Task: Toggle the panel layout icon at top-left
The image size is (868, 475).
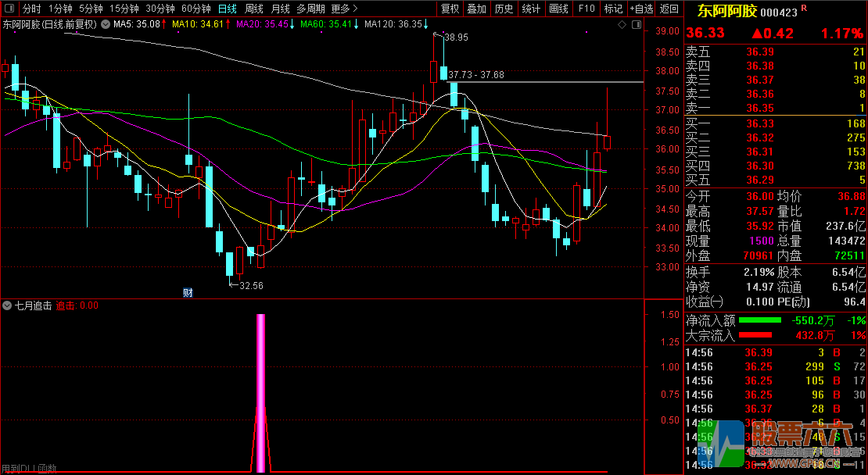Action: pyautogui.click(x=9, y=9)
